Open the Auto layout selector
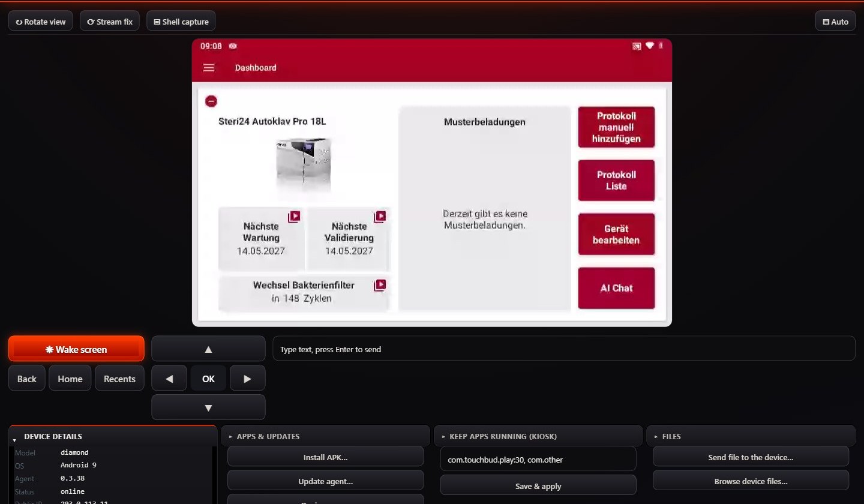Screen dimensions: 864x504 (835, 22)
